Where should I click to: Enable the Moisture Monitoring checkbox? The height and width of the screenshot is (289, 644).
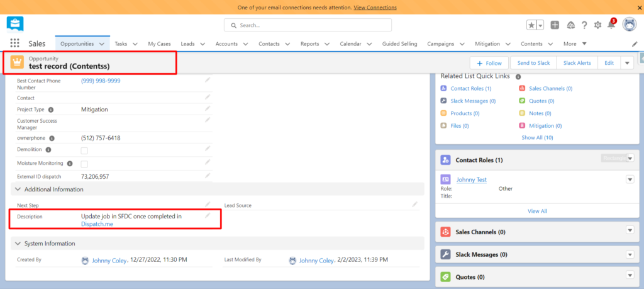pyautogui.click(x=84, y=164)
